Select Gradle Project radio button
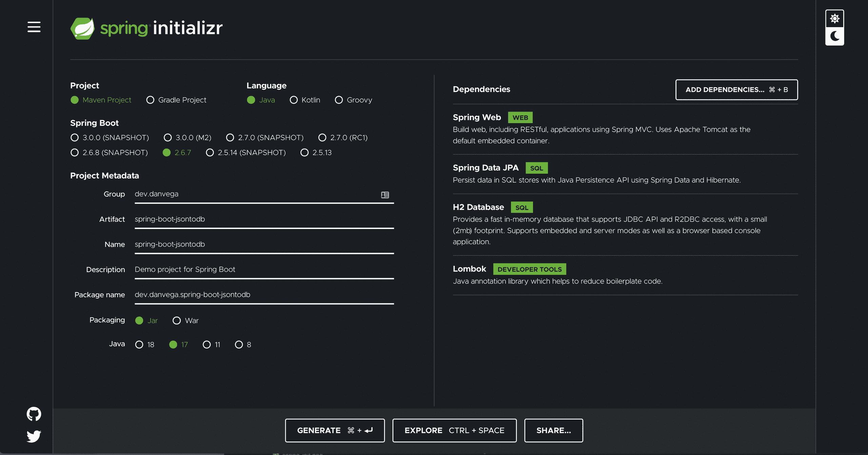 click(150, 100)
